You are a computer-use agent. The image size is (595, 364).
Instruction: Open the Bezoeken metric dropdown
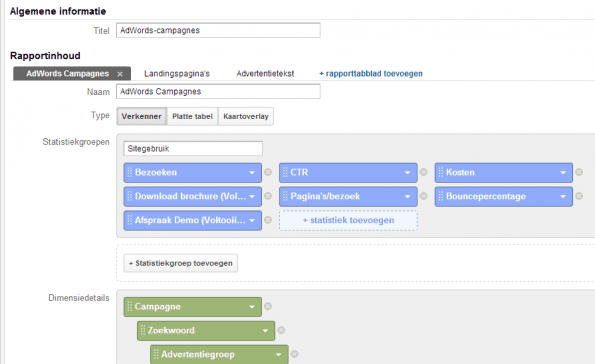pyautogui.click(x=252, y=173)
